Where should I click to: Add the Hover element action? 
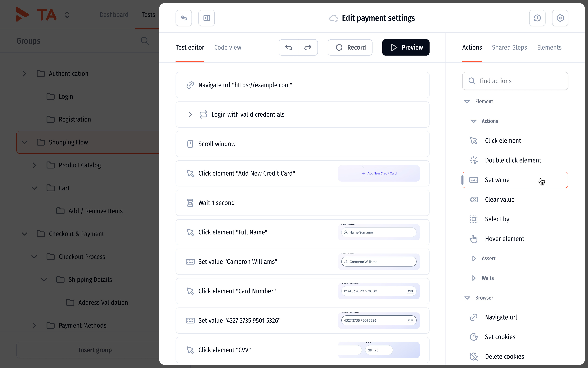tap(515, 239)
